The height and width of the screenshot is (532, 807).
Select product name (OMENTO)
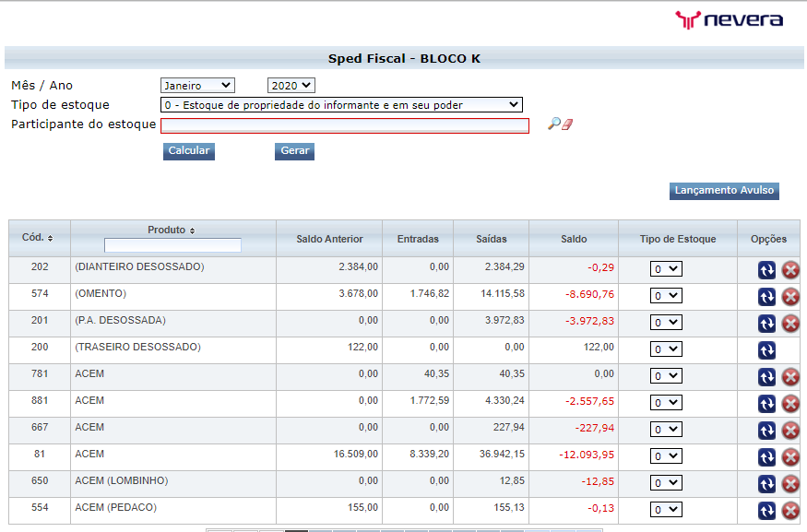[101, 293]
